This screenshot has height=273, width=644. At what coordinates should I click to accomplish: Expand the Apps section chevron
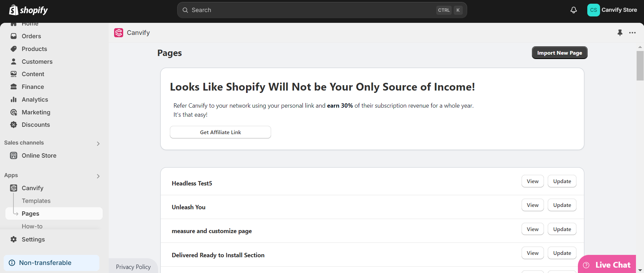point(98,176)
